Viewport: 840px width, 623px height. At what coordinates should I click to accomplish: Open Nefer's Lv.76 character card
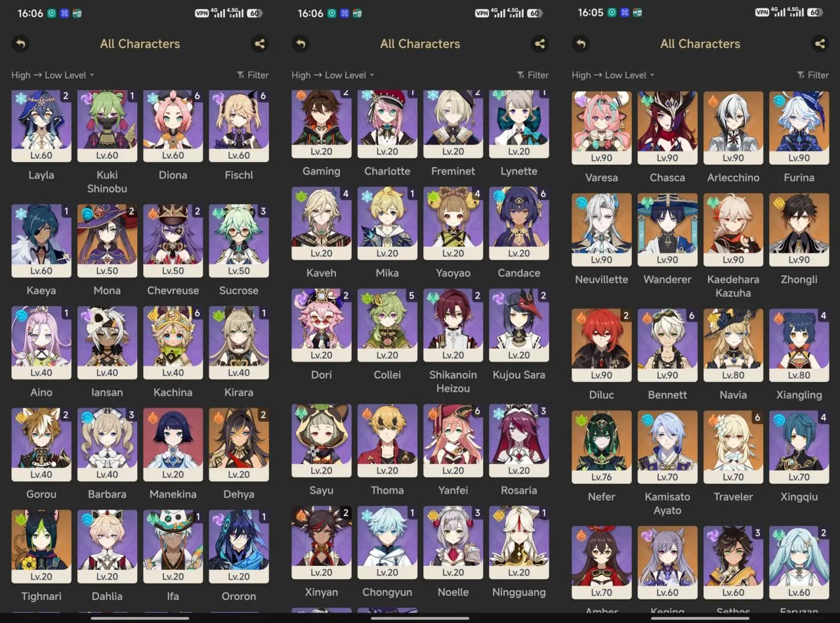tap(601, 448)
